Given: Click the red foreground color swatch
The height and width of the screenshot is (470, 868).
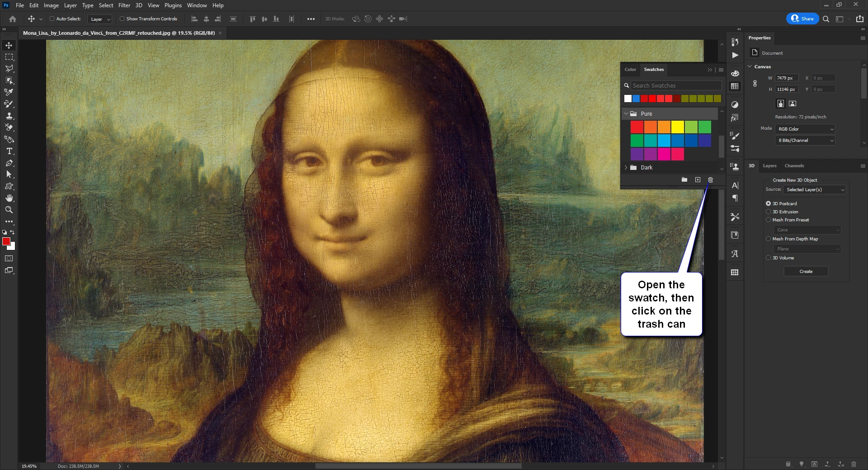Looking at the screenshot, I should coord(6,242).
